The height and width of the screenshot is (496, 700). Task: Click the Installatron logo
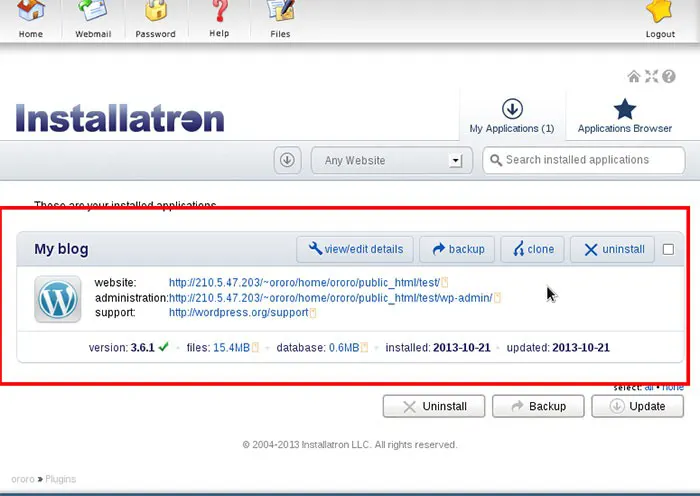tap(120, 118)
